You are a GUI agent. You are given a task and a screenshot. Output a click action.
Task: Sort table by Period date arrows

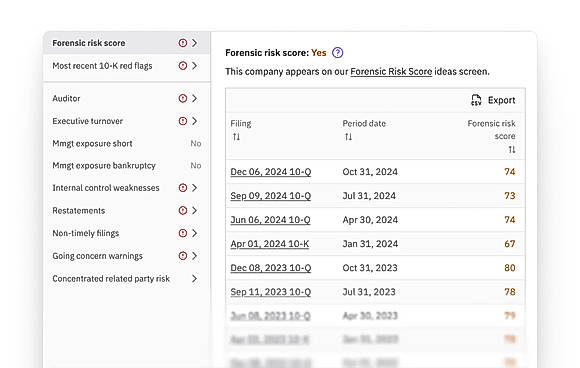click(348, 137)
